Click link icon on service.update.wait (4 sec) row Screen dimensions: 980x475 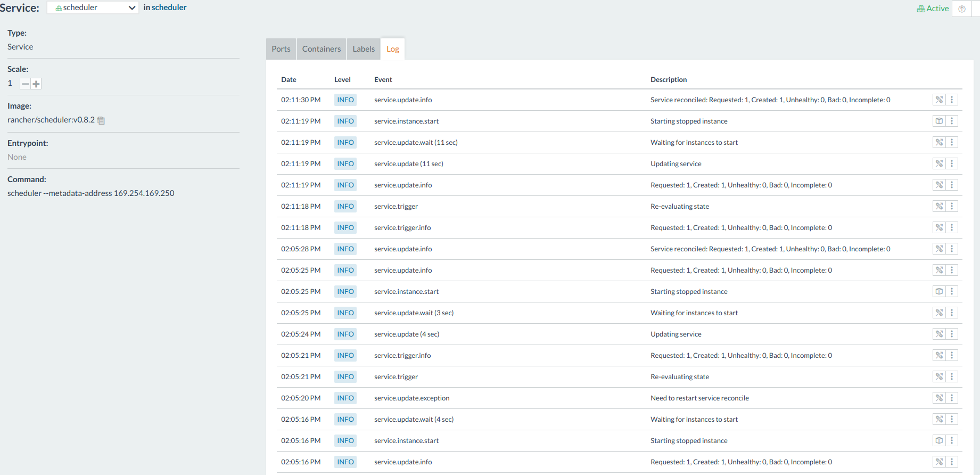(939, 419)
